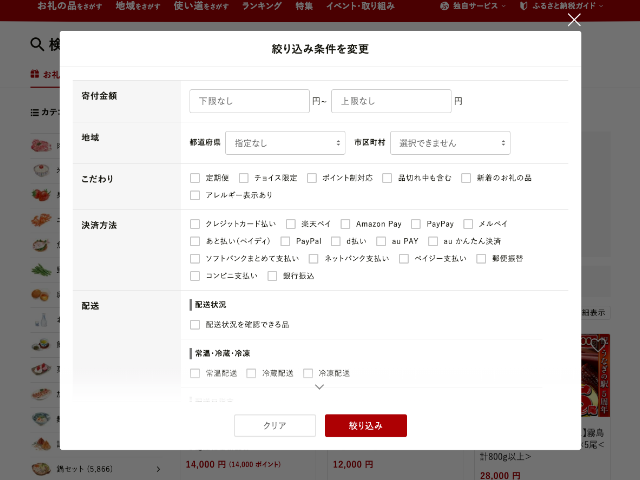Click the scroll-down chevron in the filter dialog
Viewport: 640px width, 480px height.
[x=320, y=387]
